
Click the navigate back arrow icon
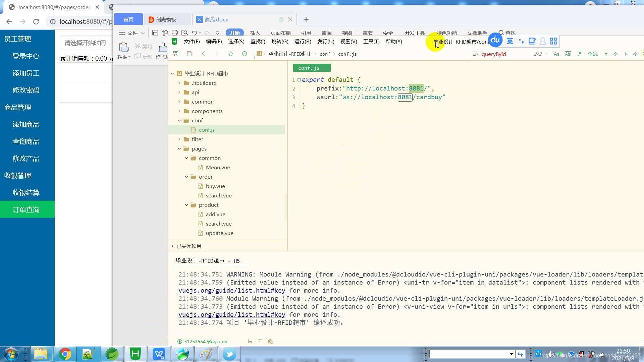click(x=203, y=54)
